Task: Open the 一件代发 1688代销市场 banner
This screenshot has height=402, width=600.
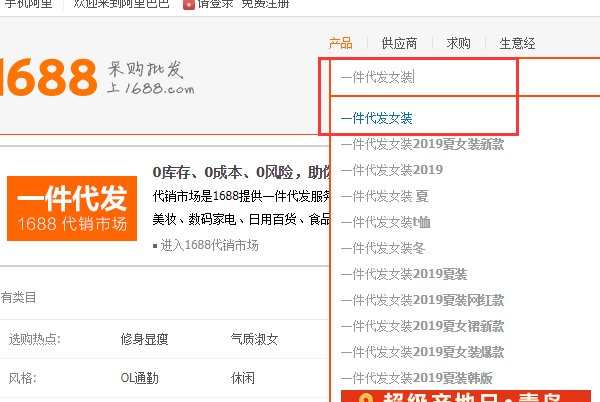Action: (72, 208)
